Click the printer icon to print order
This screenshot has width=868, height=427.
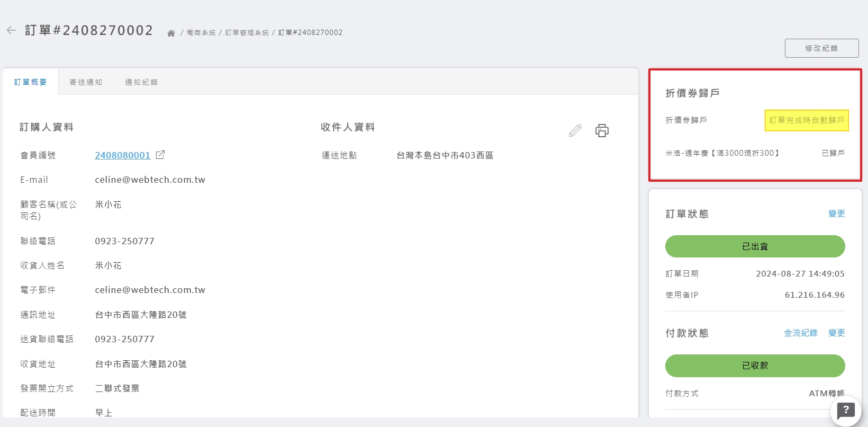pyautogui.click(x=602, y=130)
